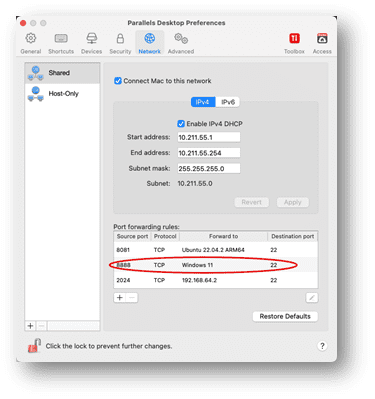375x399 pixels.
Task: Open the Advanced gears icon
Action: point(181,38)
